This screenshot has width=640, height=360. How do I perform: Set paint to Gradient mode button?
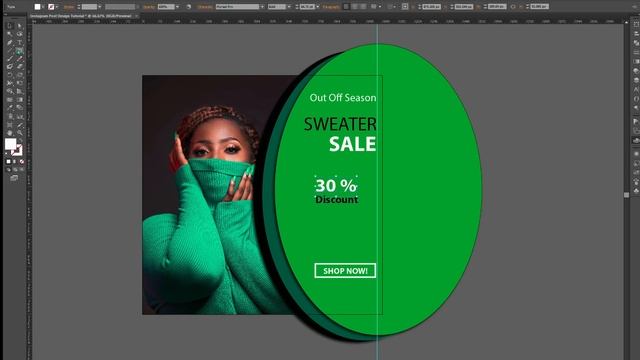point(15,162)
